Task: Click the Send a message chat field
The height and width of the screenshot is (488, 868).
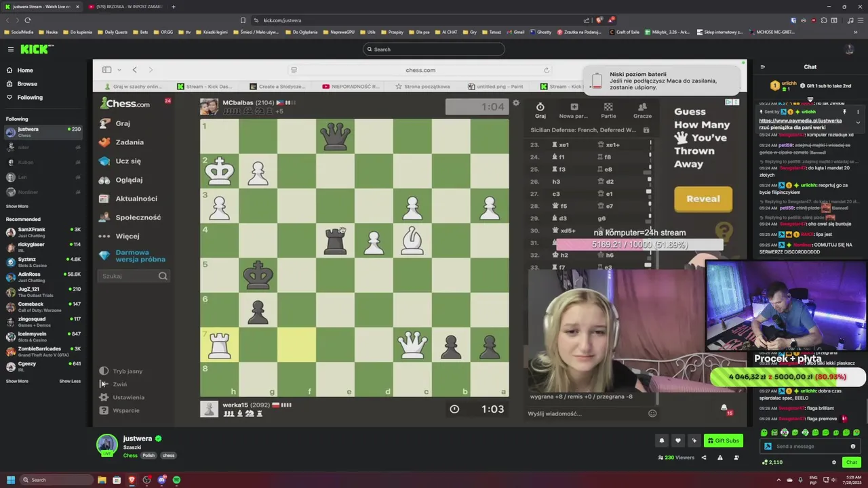Action: click(810, 446)
